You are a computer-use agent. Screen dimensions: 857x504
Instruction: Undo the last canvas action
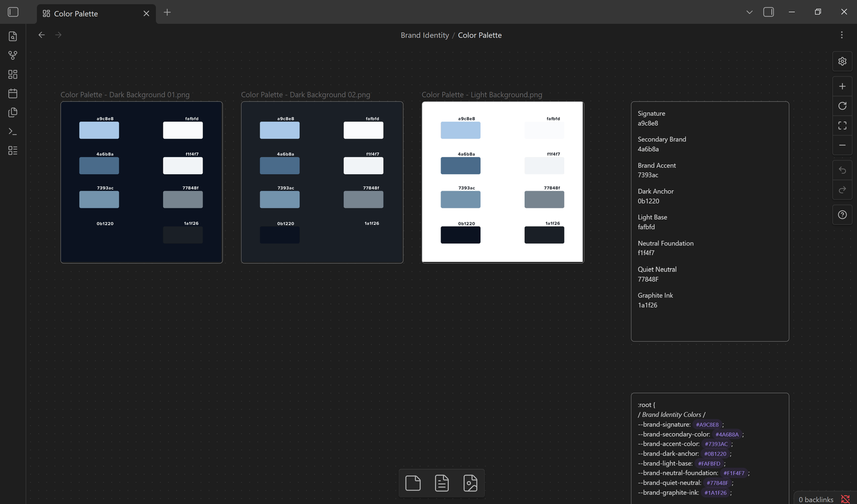tap(842, 170)
